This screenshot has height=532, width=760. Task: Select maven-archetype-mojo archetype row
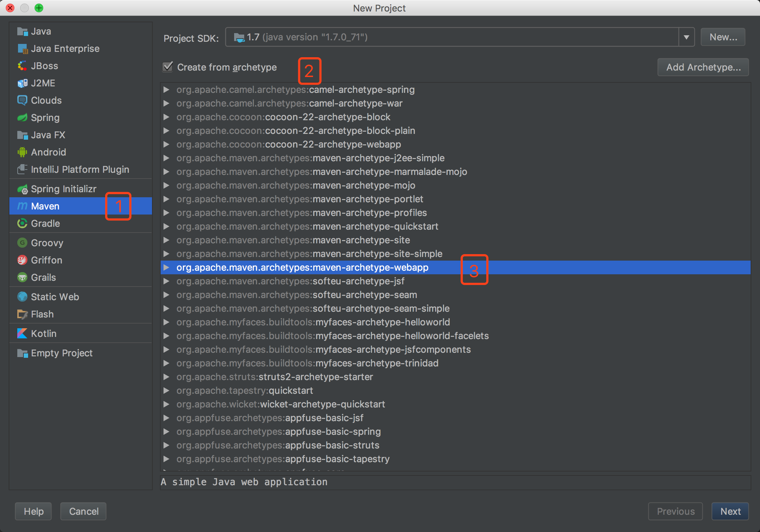coord(456,185)
